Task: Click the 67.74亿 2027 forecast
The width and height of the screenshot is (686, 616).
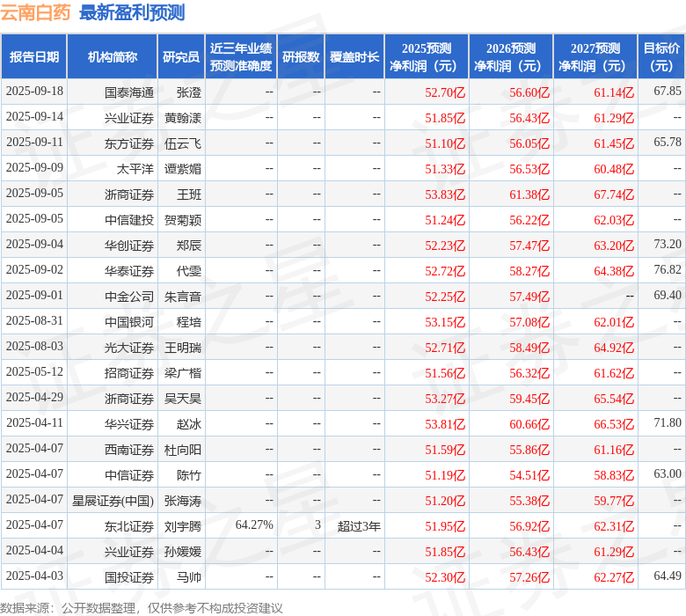Action: [614, 194]
